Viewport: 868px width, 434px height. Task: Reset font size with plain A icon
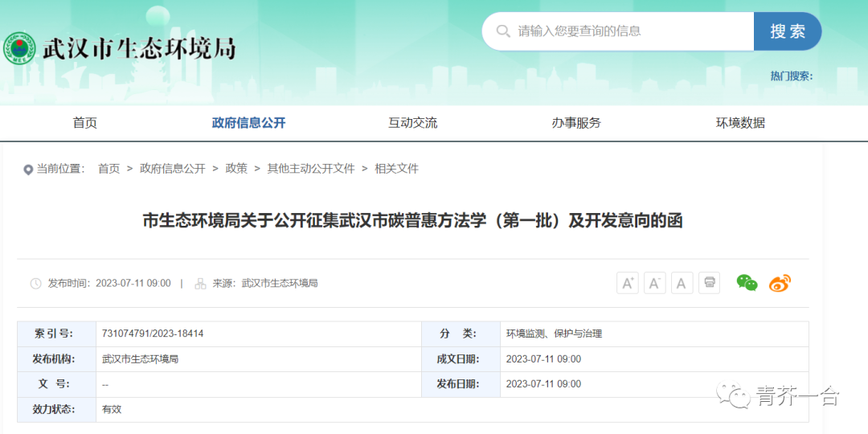pyautogui.click(x=682, y=283)
